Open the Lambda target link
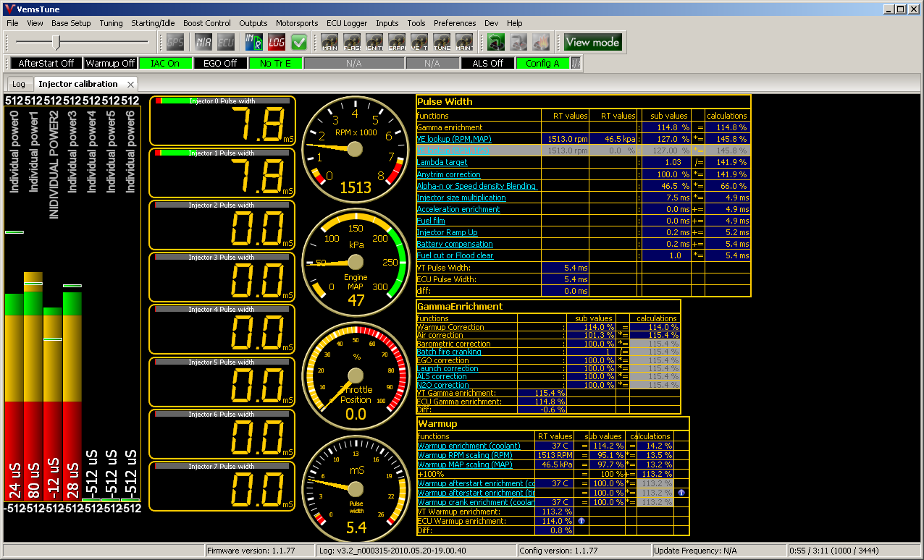Screen dimensions: 924x560 click(442, 163)
